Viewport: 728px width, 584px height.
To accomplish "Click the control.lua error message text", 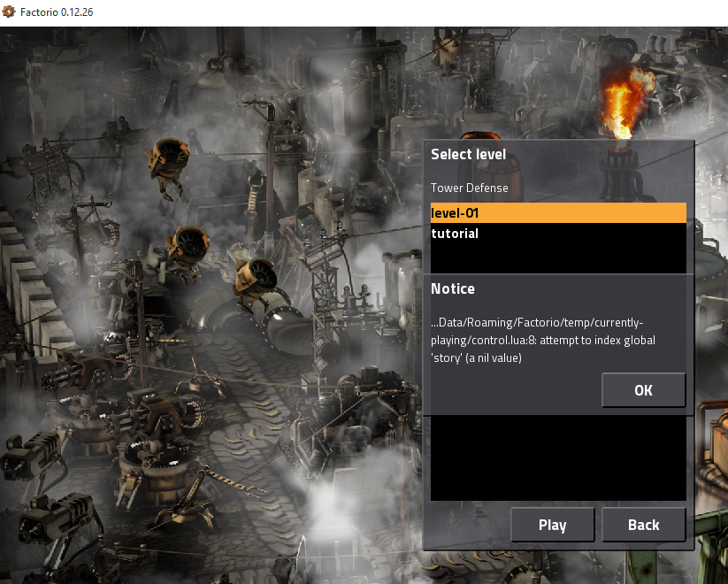I will [543, 340].
